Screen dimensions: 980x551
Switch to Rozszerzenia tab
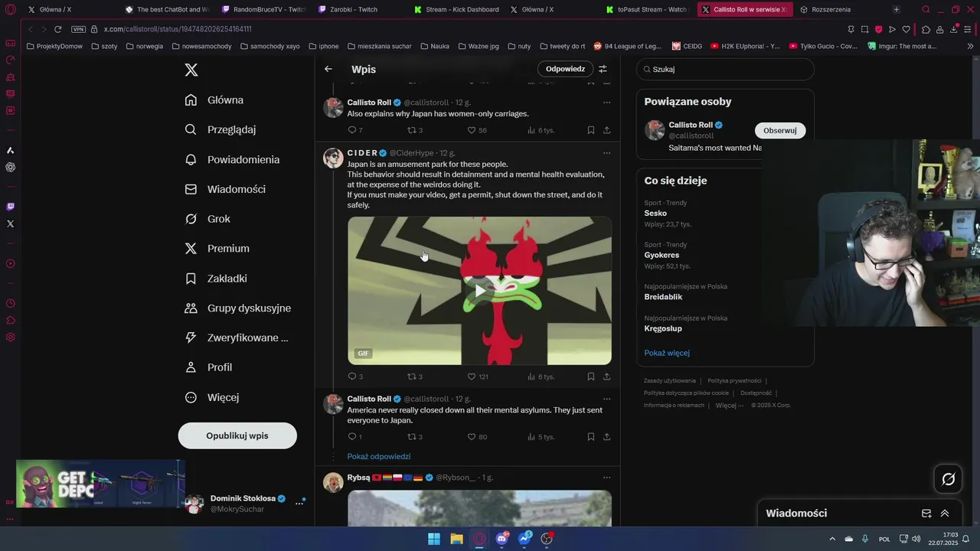[831, 9]
